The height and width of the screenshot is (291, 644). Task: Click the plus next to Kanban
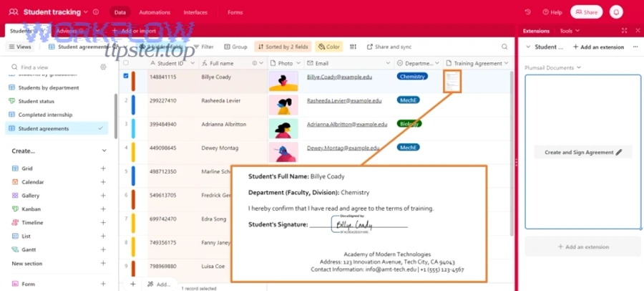(103, 209)
